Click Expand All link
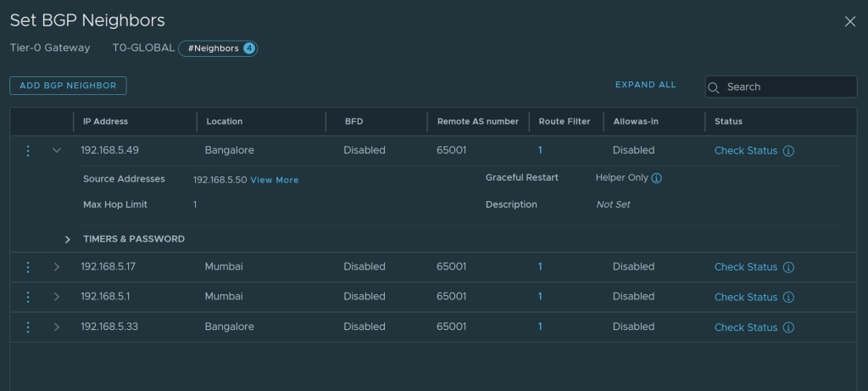The image size is (868, 391). pyautogui.click(x=645, y=85)
